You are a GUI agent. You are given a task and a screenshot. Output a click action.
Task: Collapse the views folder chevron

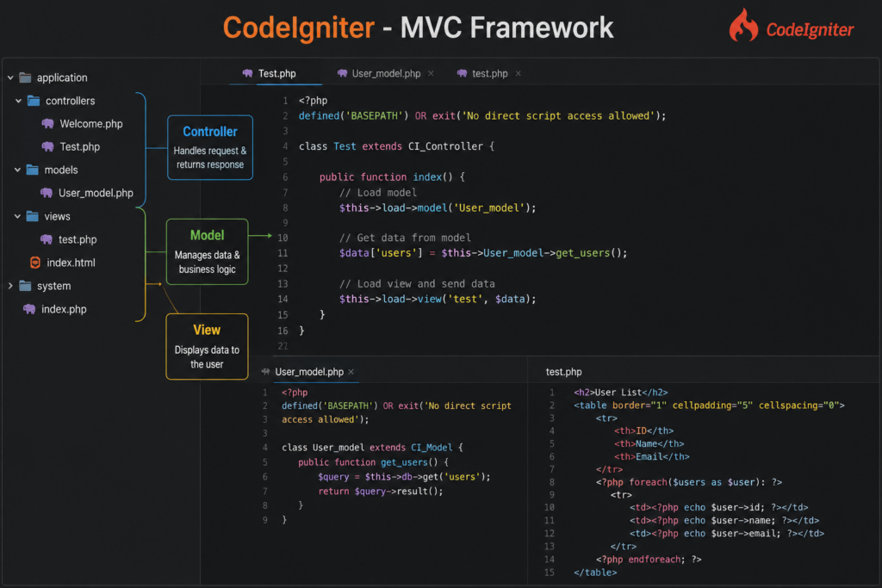coord(17,216)
